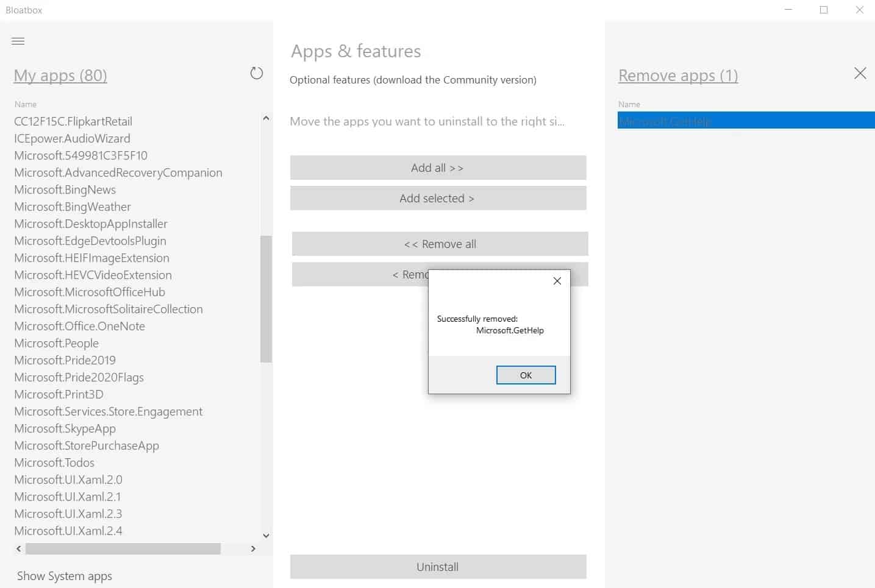Select Microsoft.UI.Xaml.2.3 entry
The width and height of the screenshot is (875, 588).
(x=68, y=514)
